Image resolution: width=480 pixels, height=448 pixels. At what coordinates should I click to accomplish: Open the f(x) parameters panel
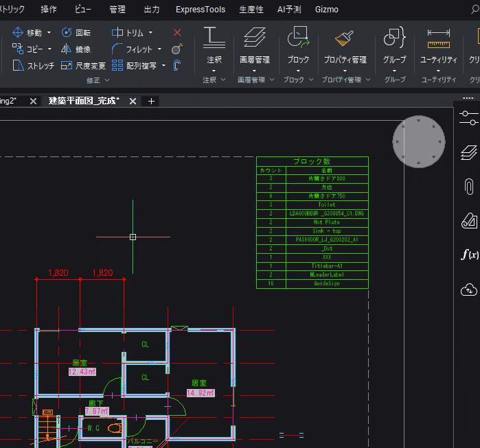[470, 255]
